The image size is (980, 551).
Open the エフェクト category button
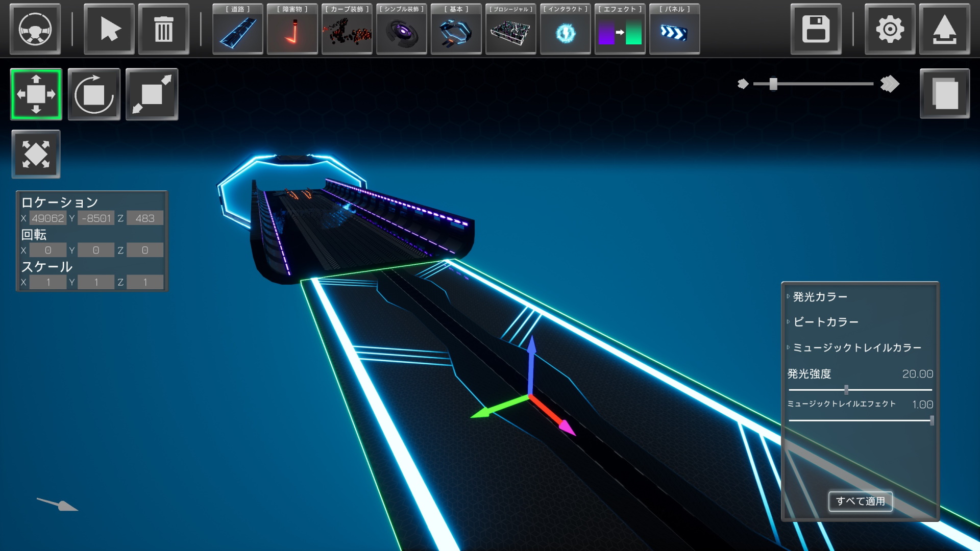(x=620, y=29)
